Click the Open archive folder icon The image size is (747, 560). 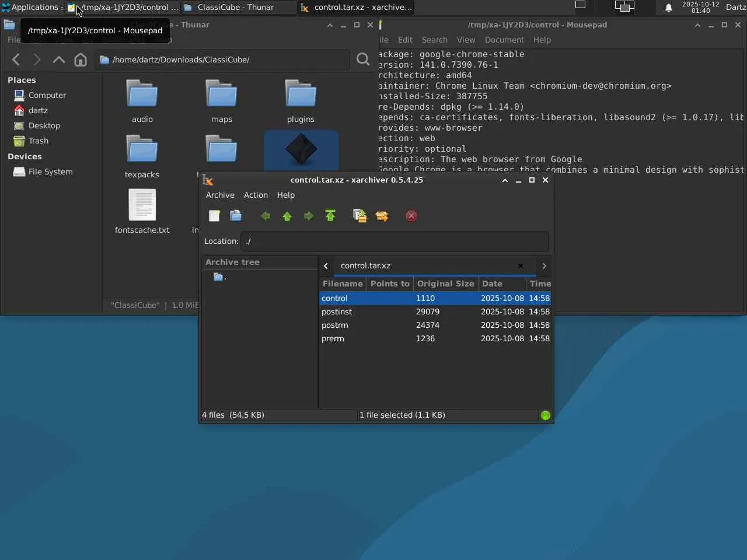point(236,216)
